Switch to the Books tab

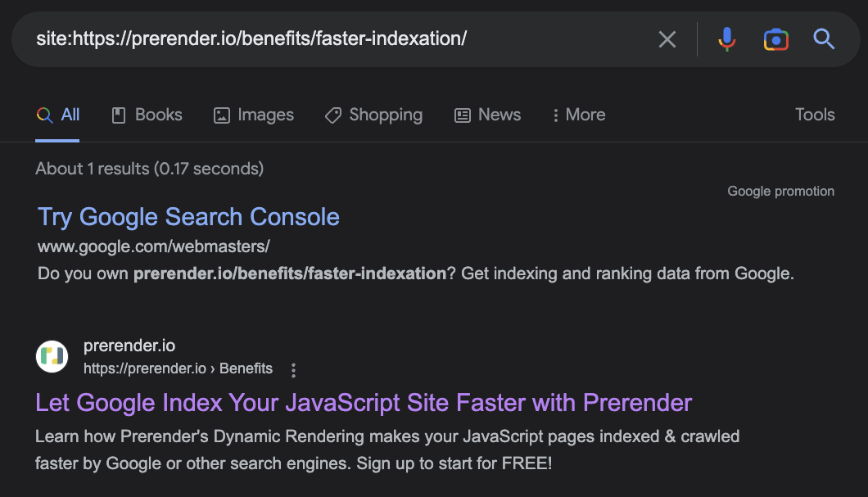coord(147,115)
